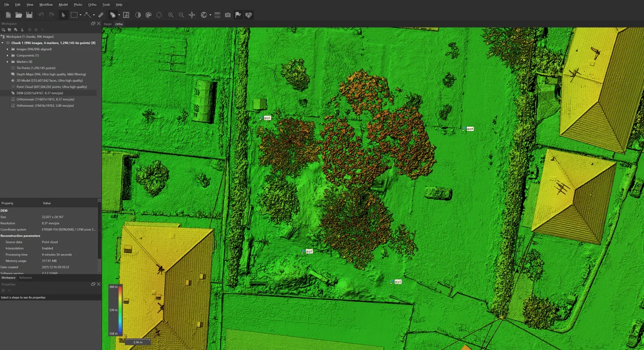Switch to the Reference pane tab

[26, 278]
